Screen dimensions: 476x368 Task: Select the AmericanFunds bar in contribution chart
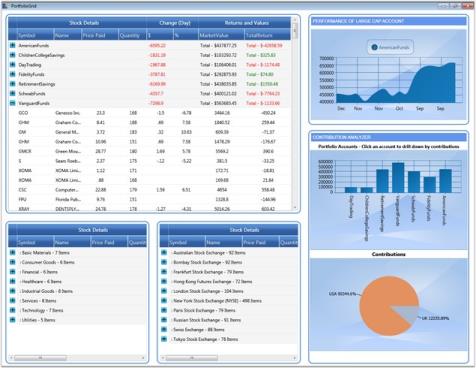pyautogui.click(x=445, y=181)
